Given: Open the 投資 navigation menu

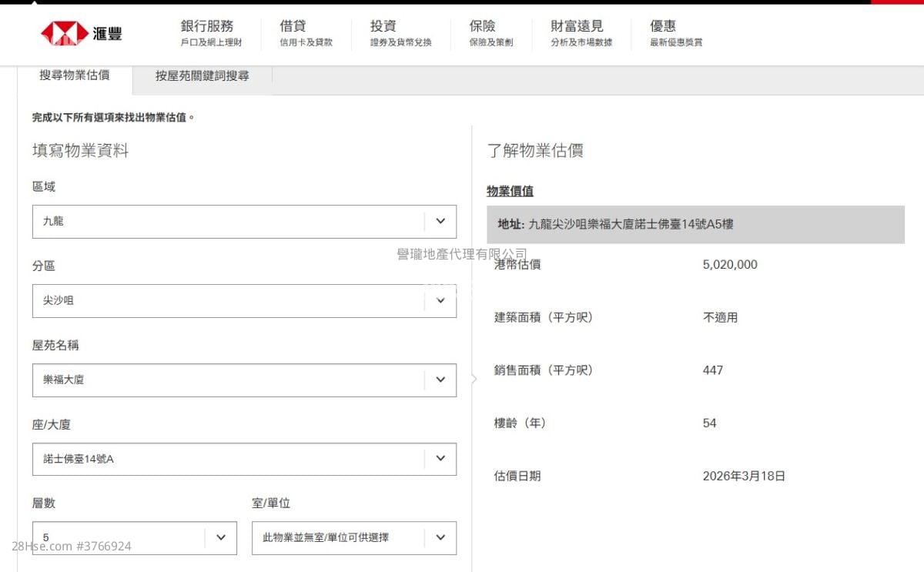Looking at the screenshot, I should click(x=383, y=25).
